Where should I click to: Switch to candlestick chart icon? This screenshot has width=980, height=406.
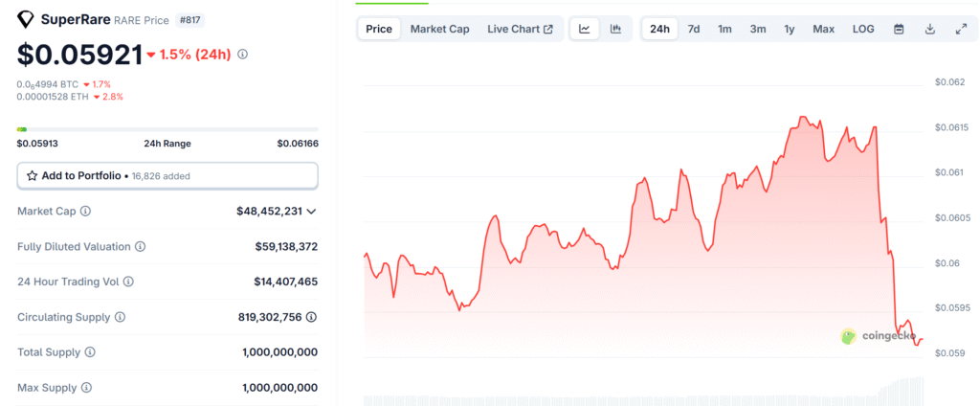[x=615, y=29]
